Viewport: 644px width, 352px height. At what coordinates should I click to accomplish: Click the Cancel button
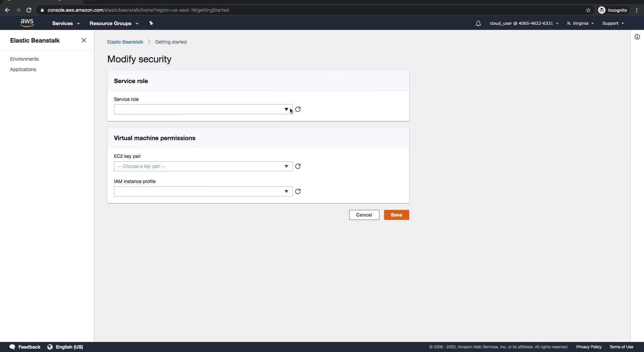click(x=364, y=215)
